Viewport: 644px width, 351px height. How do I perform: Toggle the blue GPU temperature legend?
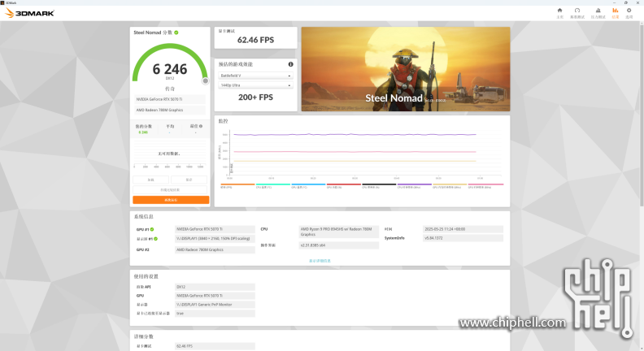tap(308, 185)
